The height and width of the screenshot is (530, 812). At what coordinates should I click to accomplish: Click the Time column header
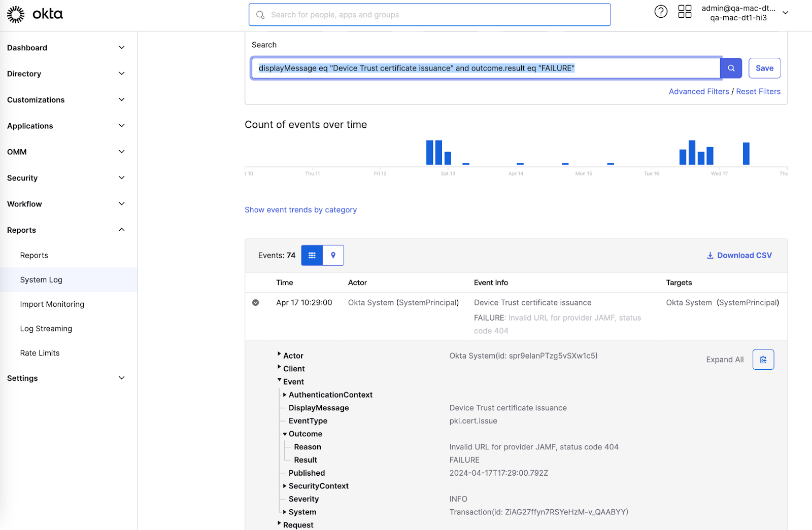tap(285, 283)
